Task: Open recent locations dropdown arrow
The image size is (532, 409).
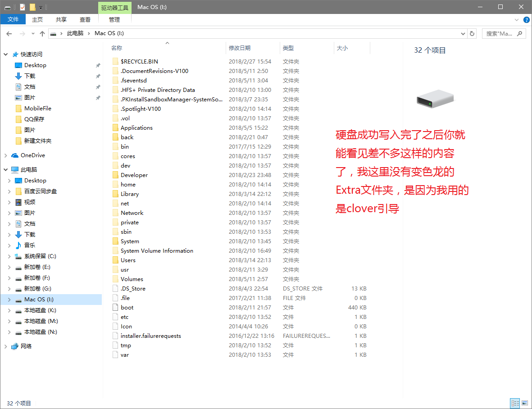Action: 33,34
